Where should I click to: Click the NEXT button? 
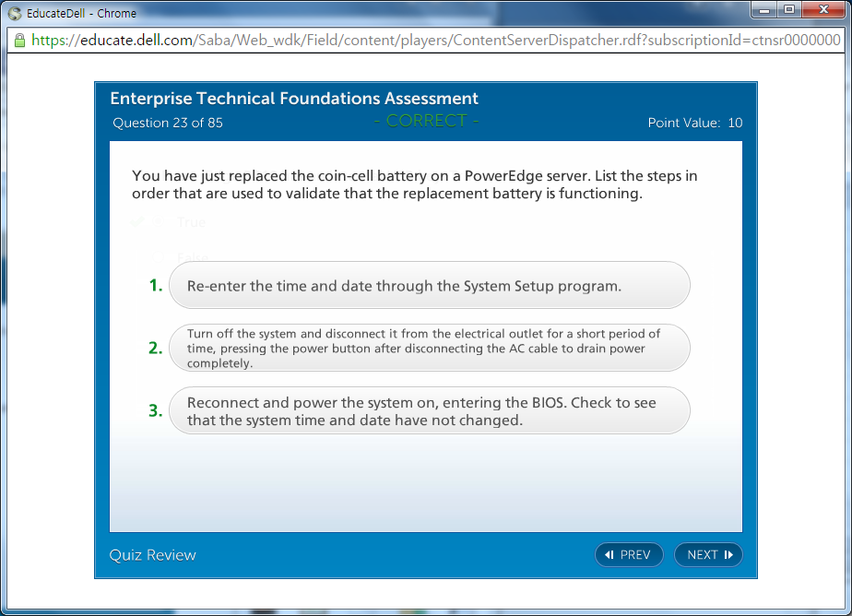coord(708,554)
